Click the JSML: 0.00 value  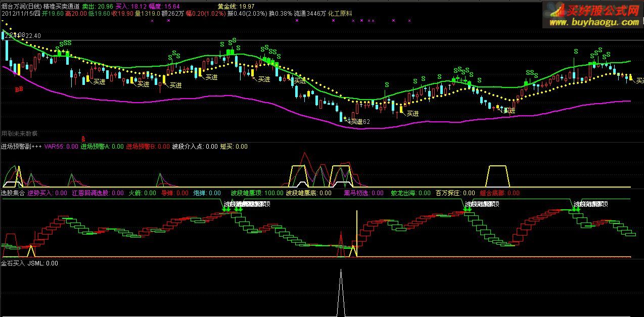coord(43,263)
